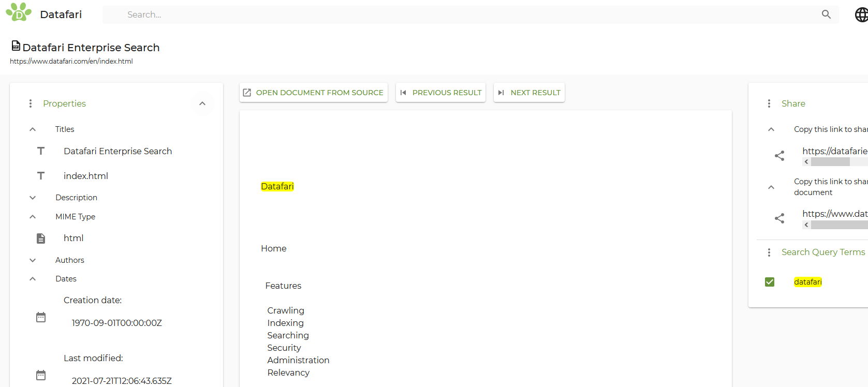Image resolution: width=868 pixels, height=387 pixels.
Task: Click the https://datafarie share link text
Action: click(835, 151)
